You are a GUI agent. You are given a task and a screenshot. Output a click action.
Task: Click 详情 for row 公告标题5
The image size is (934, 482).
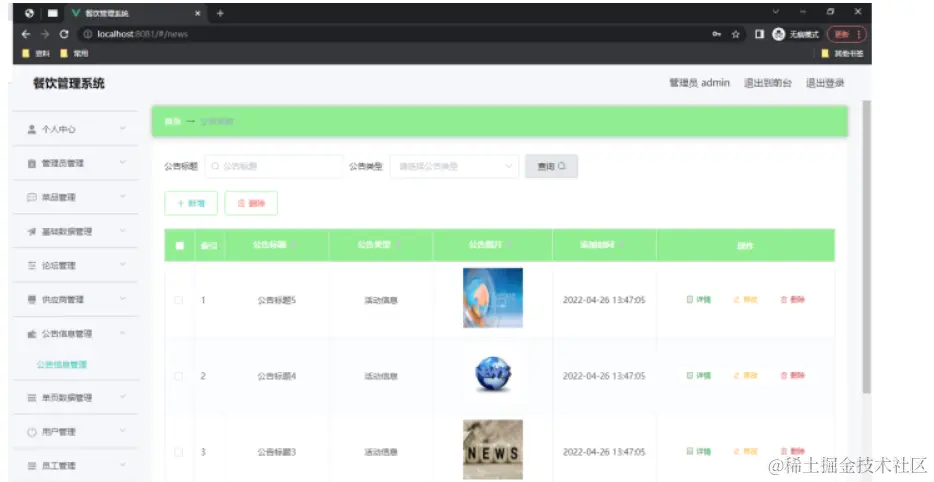click(x=699, y=300)
